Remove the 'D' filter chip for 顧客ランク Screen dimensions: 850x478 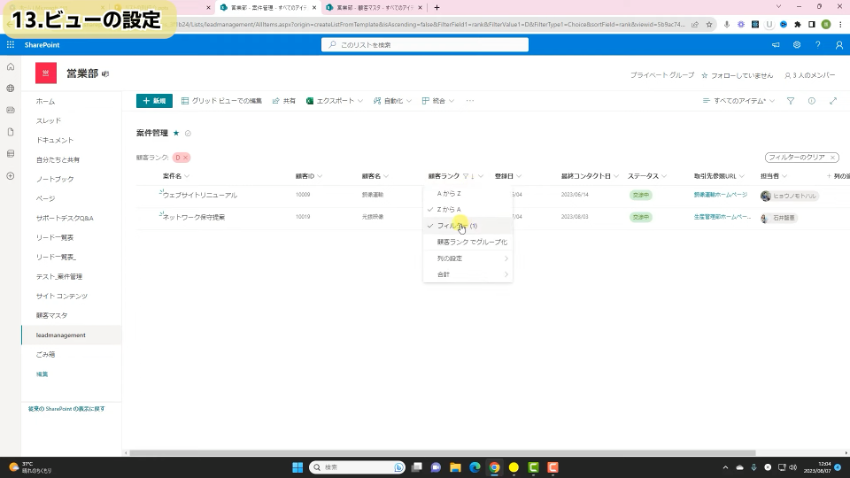185,158
